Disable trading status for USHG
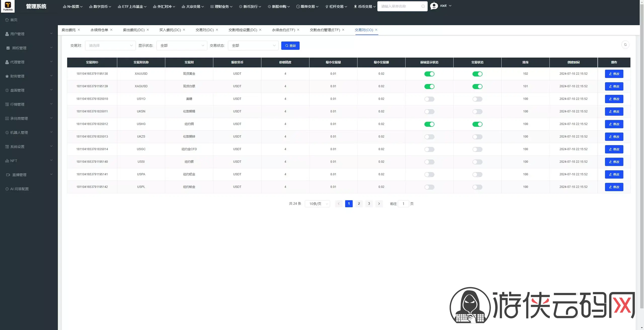 tap(477, 124)
